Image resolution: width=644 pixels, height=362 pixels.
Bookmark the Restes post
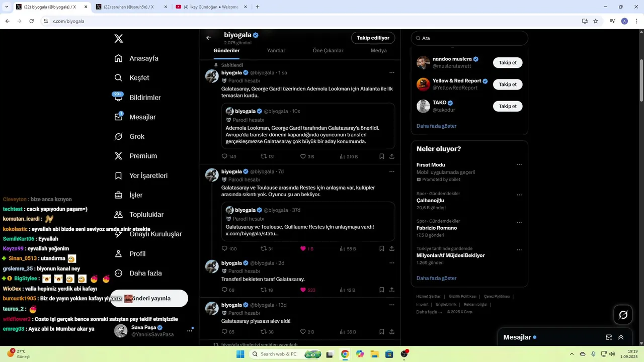[x=382, y=248]
